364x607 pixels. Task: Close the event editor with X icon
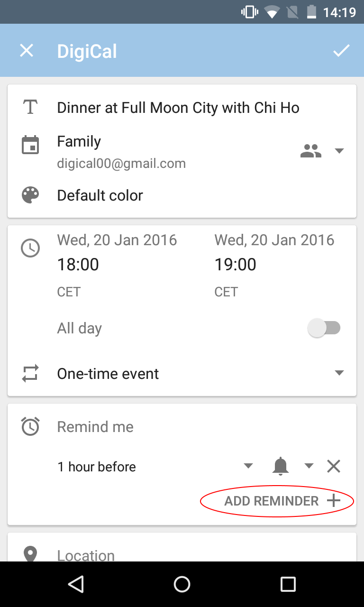pyautogui.click(x=27, y=51)
